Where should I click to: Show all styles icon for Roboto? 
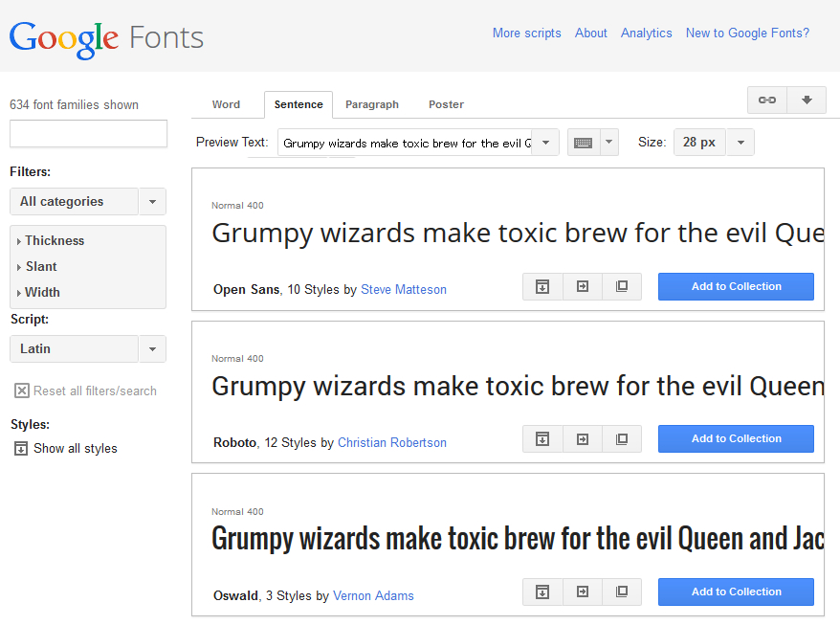[542, 439]
